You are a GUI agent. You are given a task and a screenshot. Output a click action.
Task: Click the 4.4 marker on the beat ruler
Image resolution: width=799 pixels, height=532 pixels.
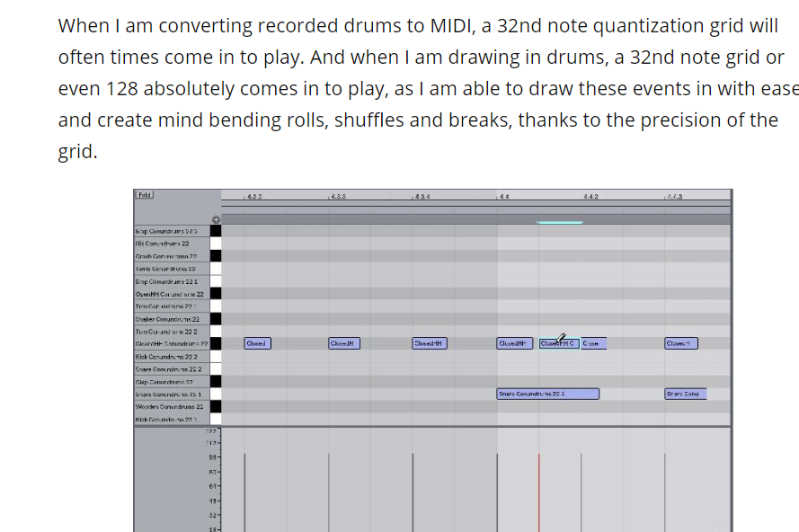tap(503, 196)
